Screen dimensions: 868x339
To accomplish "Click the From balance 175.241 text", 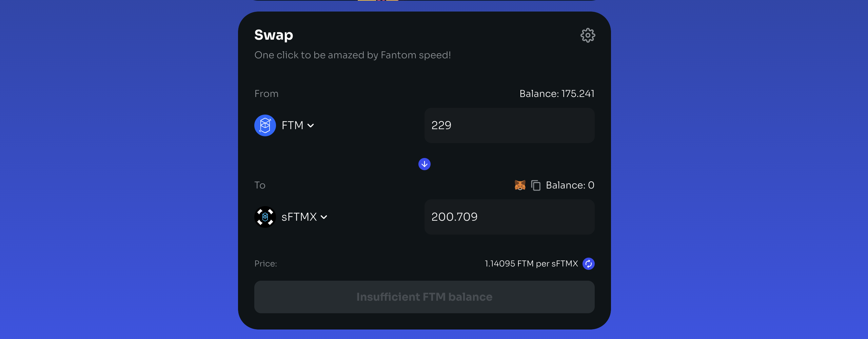I will (x=557, y=94).
